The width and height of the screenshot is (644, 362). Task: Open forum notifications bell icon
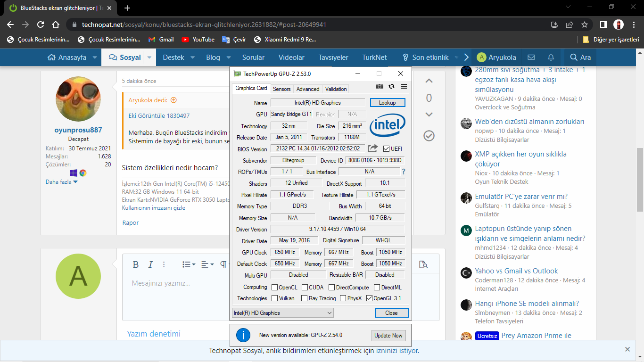551,58
